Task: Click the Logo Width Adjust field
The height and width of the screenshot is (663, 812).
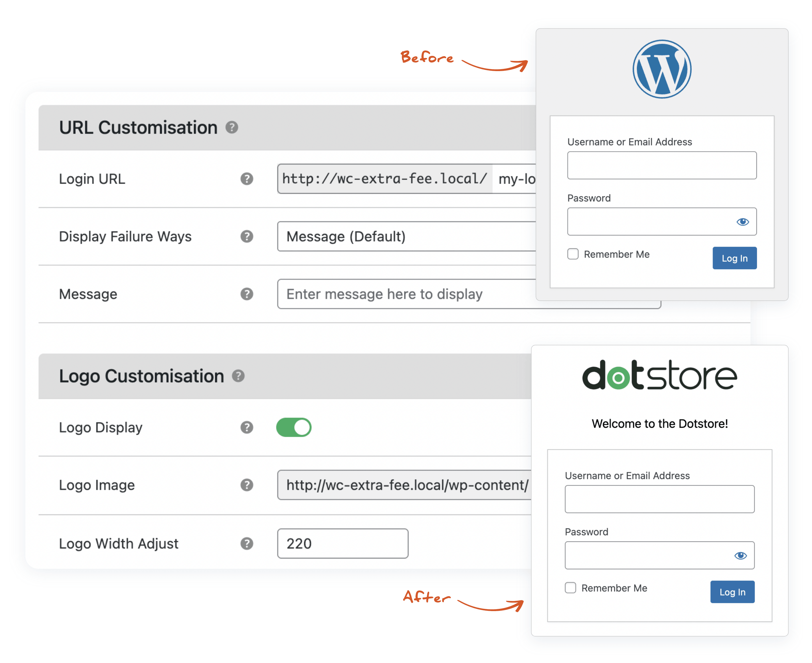Action: [343, 543]
